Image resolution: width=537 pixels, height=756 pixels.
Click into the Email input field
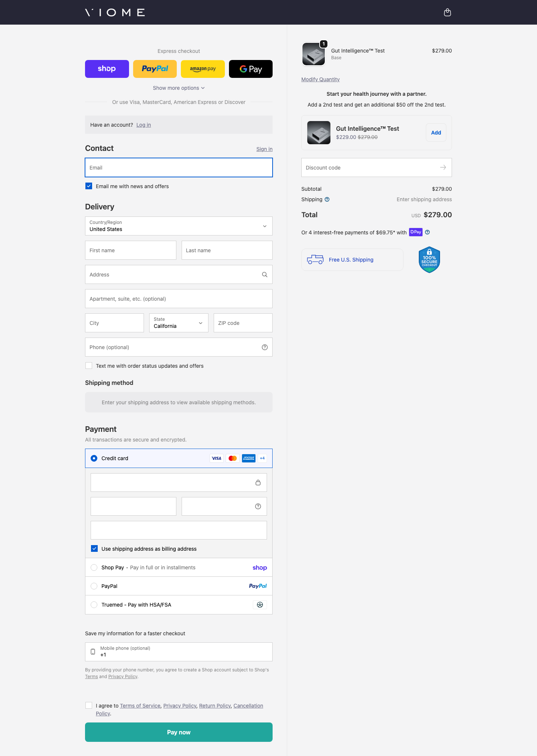tap(179, 168)
